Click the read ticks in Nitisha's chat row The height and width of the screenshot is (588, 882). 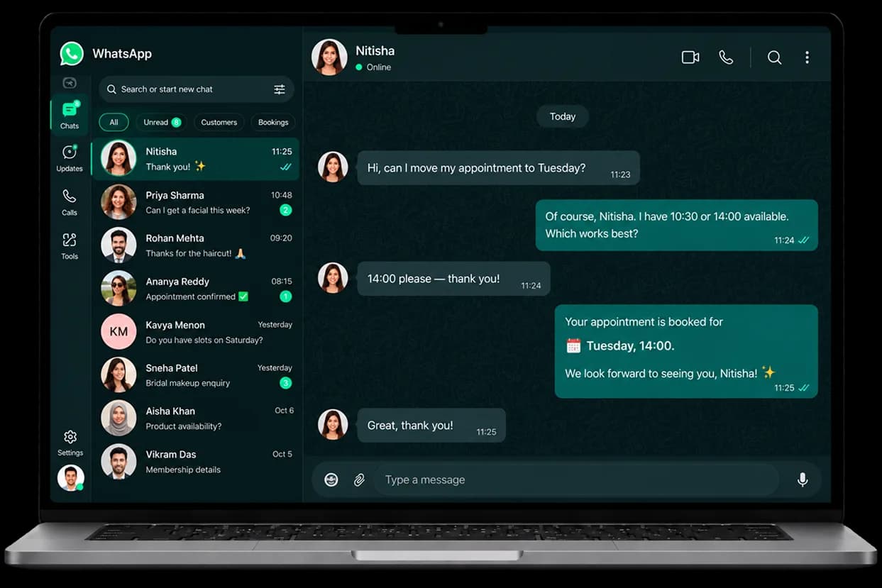coord(286,167)
